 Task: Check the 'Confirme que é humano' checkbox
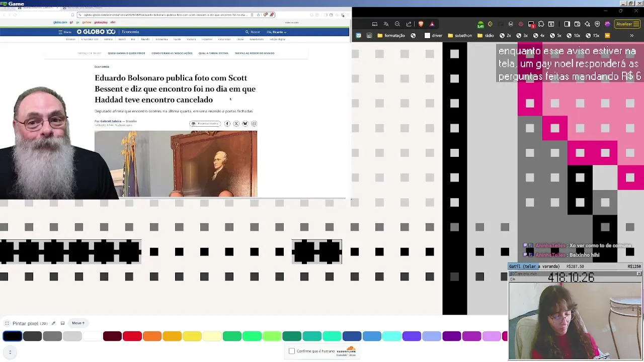[292, 351]
